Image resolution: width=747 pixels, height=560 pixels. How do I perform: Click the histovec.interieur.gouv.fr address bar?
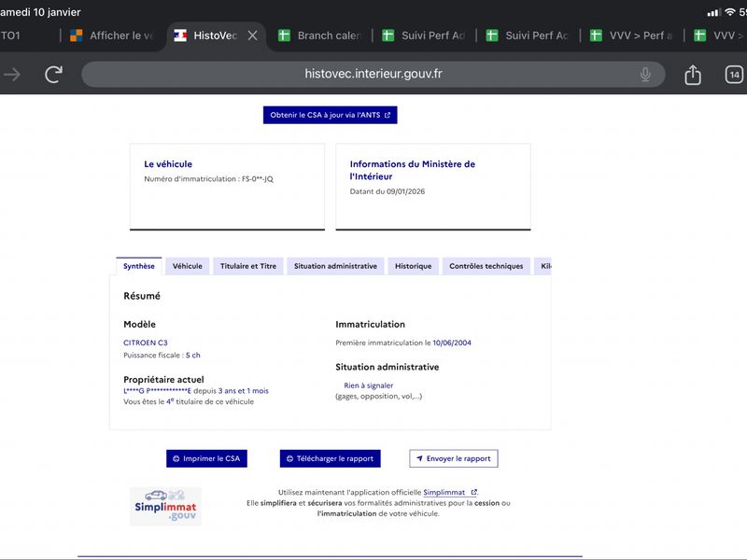[373, 75]
